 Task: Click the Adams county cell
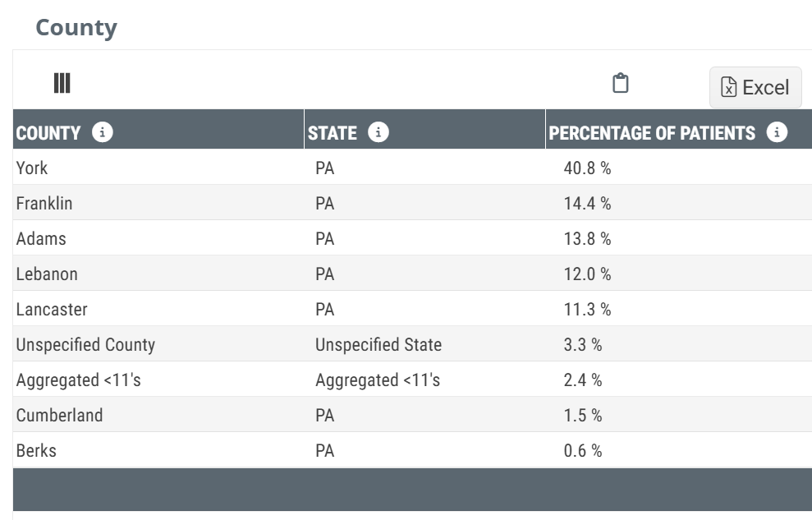41,239
